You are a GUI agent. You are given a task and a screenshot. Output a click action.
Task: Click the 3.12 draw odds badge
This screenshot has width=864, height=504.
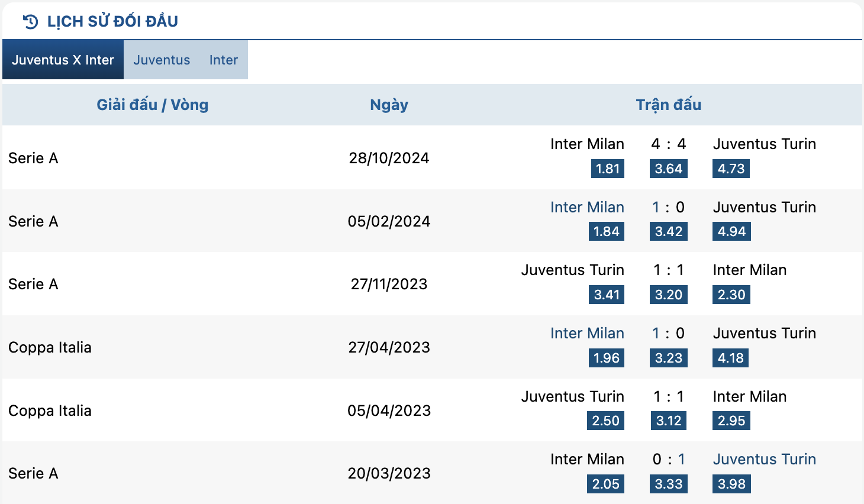click(x=669, y=421)
